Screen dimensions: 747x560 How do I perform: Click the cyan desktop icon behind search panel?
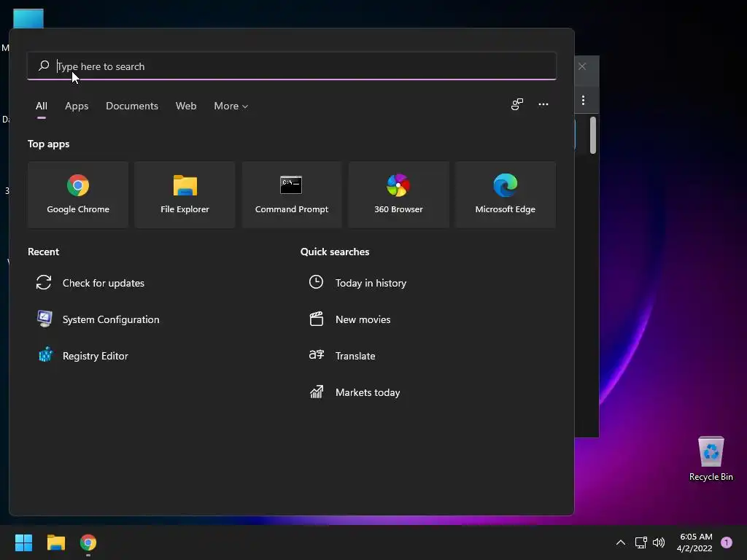(28, 18)
